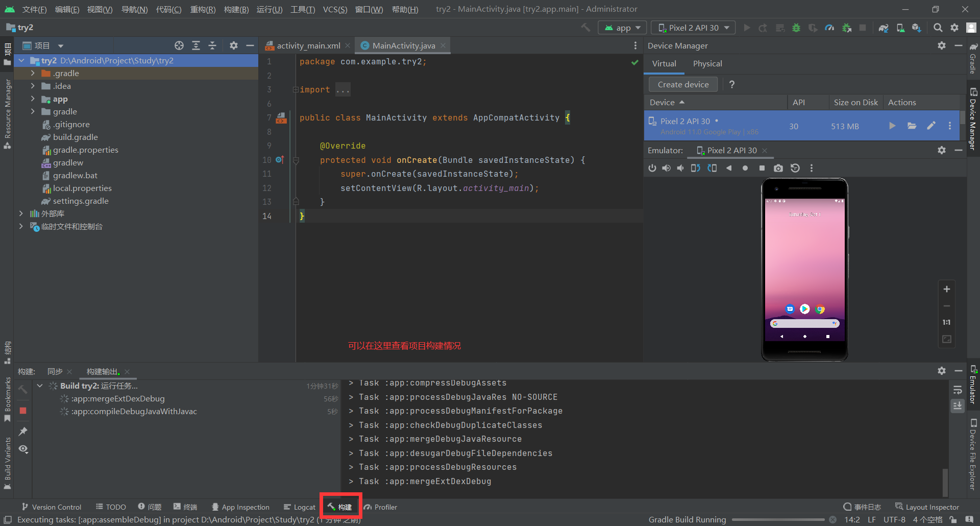Toggle scroll to end in build output
The width and height of the screenshot is (980, 526).
(x=957, y=406)
